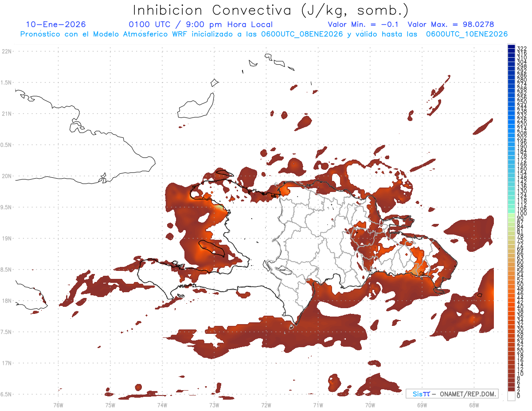Viewport: 532px width, 411px height.
Task: Click the colorbar label '10'
Action: [x=520, y=374]
